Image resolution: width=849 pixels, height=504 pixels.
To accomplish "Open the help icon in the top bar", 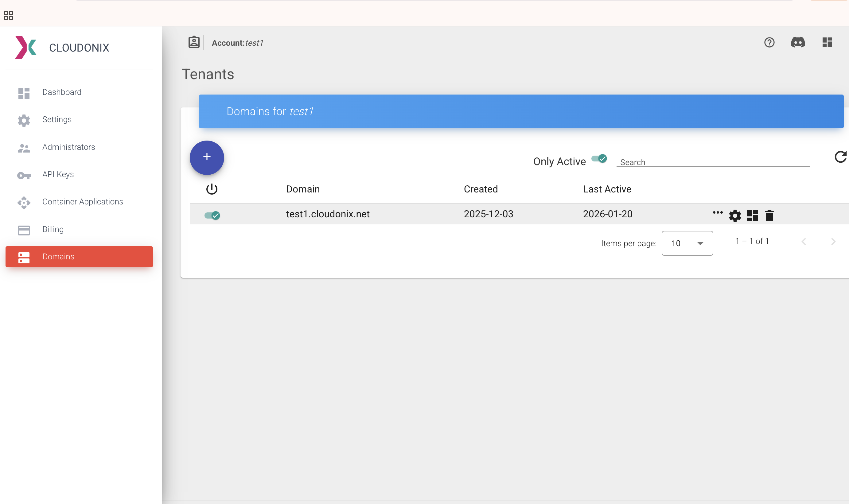I will (x=769, y=42).
